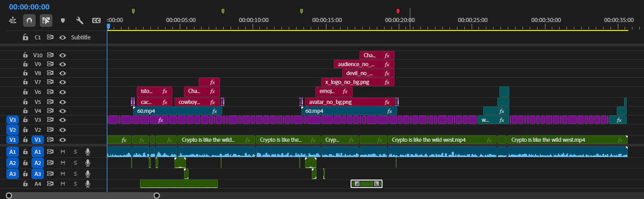Enable voice-over record on A2
Image resolution: width=644 pixels, height=199 pixels.
coord(88,162)
